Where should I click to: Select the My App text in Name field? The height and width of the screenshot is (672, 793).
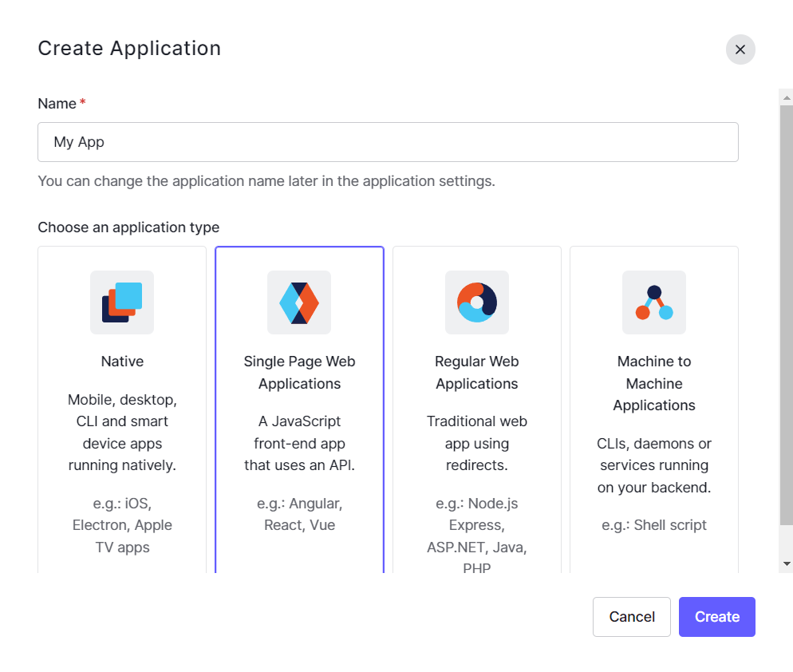coord(77,141)
